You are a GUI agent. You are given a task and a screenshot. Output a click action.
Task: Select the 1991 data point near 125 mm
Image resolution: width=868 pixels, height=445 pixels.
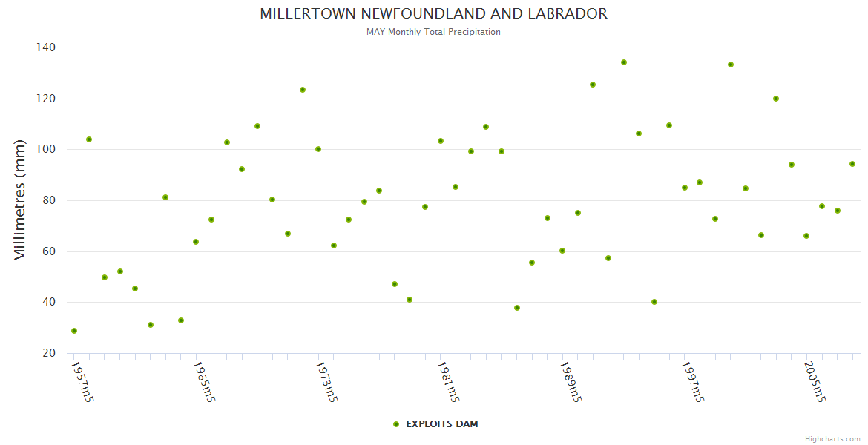point(593,85)
